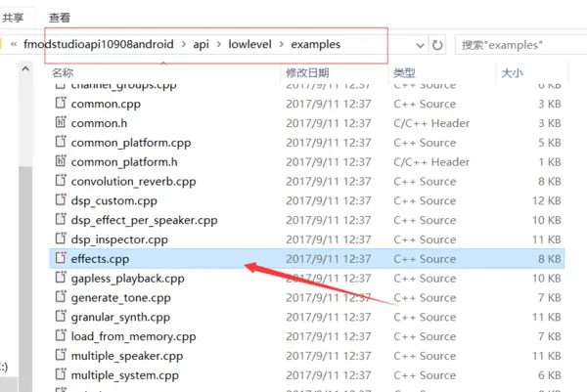Select the gapless_playback.cpp file icon
The height and width of the screenshot is (392, 587).
click(x=61, y=278)
